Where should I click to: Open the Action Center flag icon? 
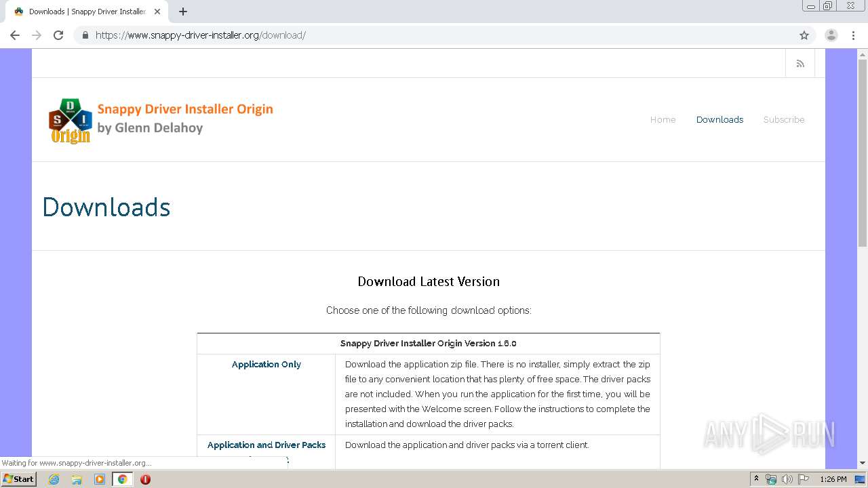point(804,479)
